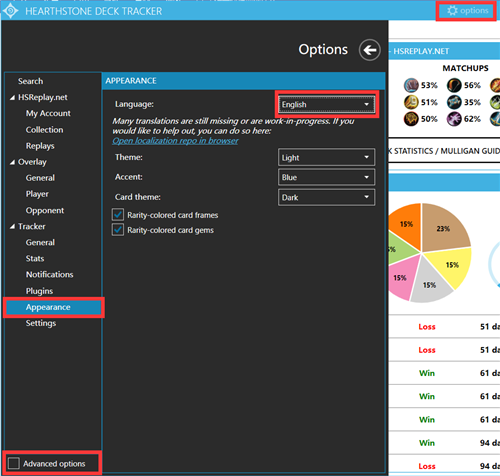Open localization repo in browser link

pyautogui.click(x=175, y=141)
